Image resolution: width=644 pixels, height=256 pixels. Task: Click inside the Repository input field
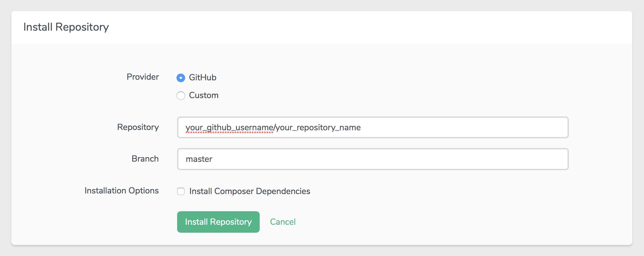(373, 128)
